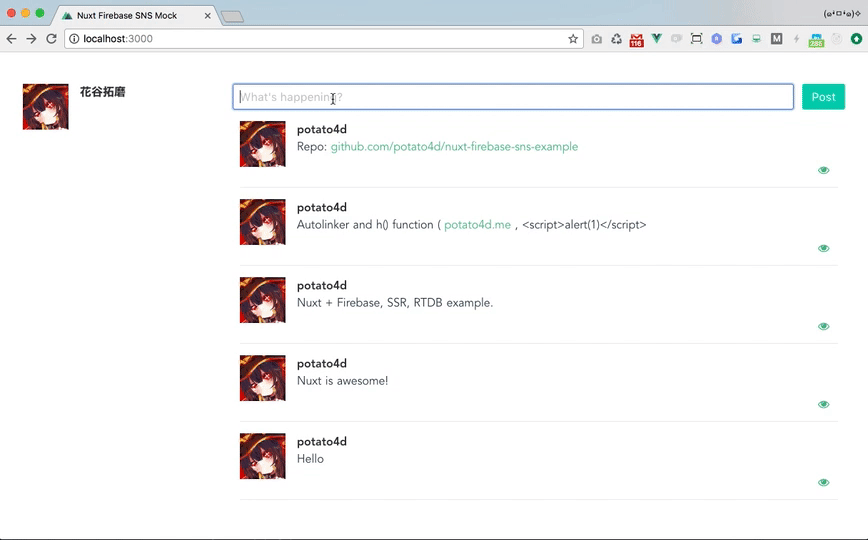Open the extension with the 285 badge
This screenshot has height=540, width=868.
tap(816, 40)
